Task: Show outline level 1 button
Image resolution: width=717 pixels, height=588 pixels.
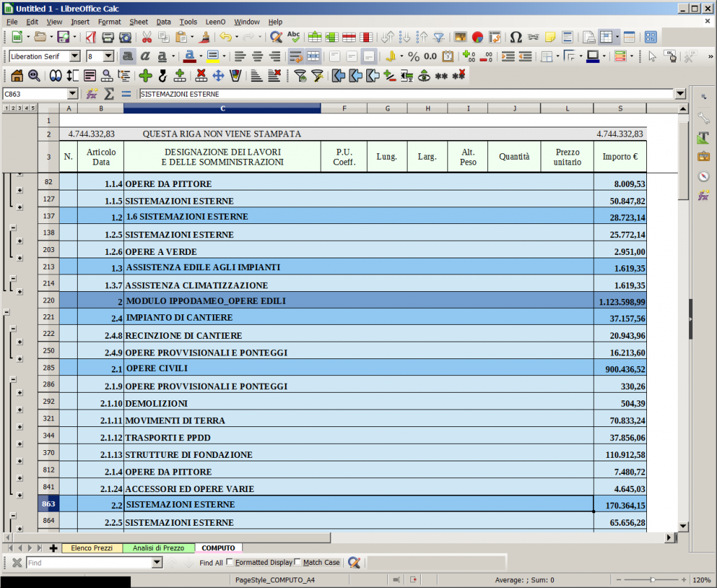Action: [6, 108]
